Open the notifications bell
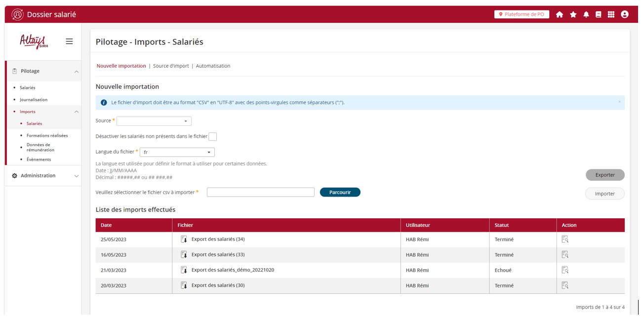This screenshot has height=327, width=644. (x=586, y=15)
